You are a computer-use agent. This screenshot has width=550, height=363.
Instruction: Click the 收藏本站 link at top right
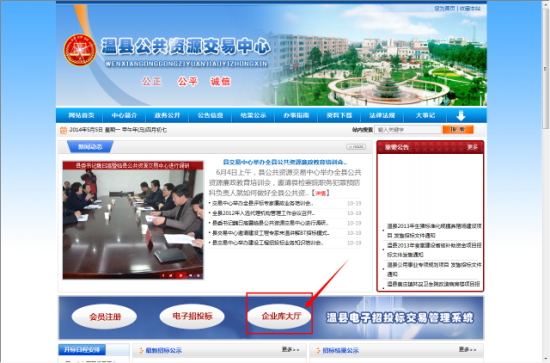(470, 8)
